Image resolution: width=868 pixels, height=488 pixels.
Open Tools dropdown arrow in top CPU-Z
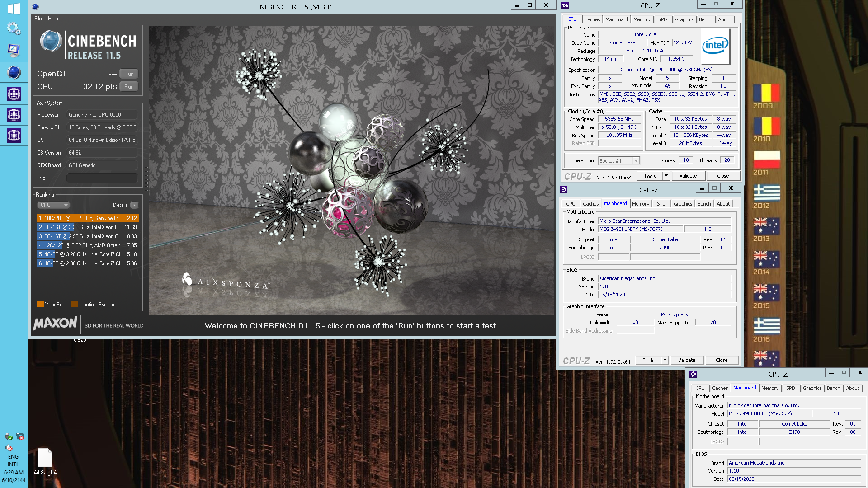click(665, 176)
